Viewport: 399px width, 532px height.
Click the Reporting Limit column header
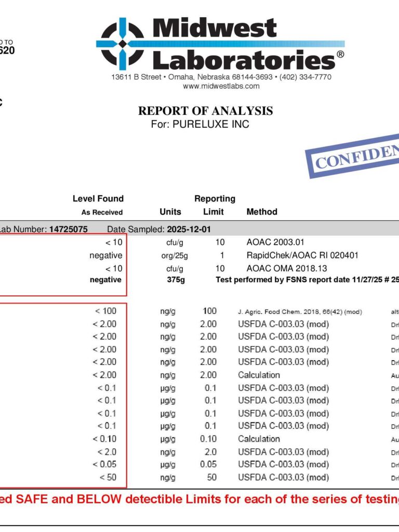pyautogui.click(x=215, y=205)
